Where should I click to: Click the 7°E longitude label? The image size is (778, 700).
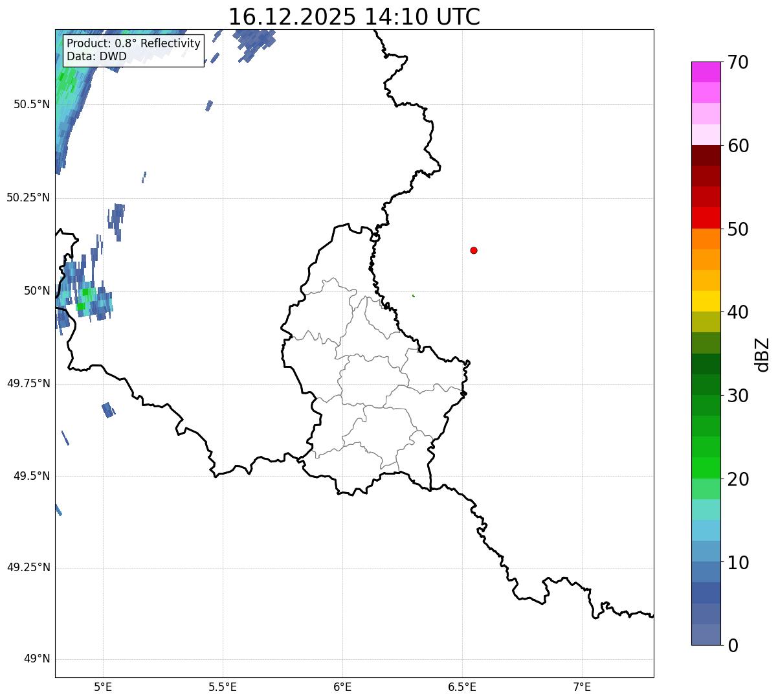pyautogui.click(x=583, y=686)
